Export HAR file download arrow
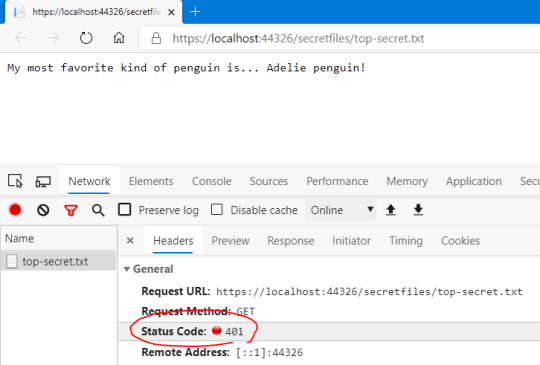 coord(418,209)
